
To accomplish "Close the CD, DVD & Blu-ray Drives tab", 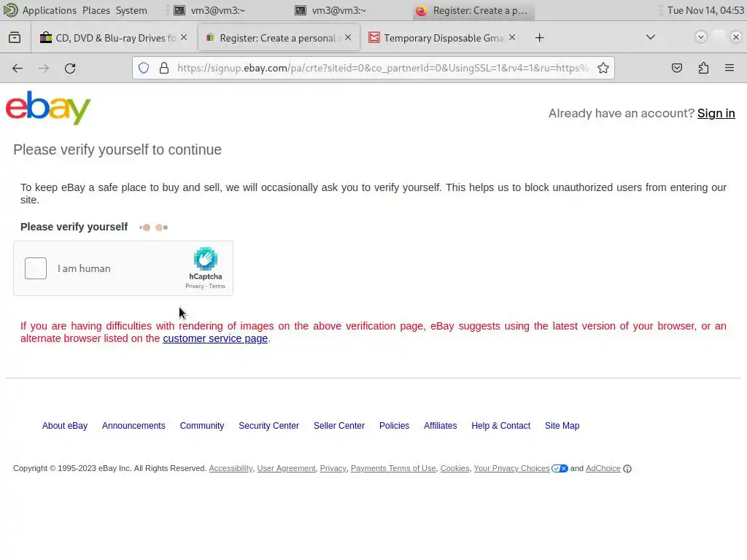I will (184, 37).
